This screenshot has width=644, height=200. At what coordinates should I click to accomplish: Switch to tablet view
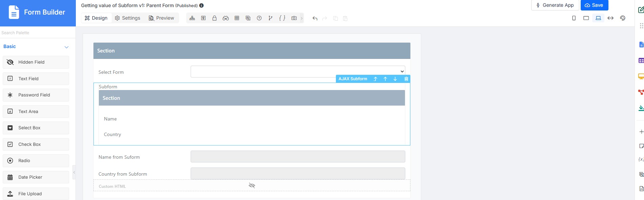(x=586, y=18)
